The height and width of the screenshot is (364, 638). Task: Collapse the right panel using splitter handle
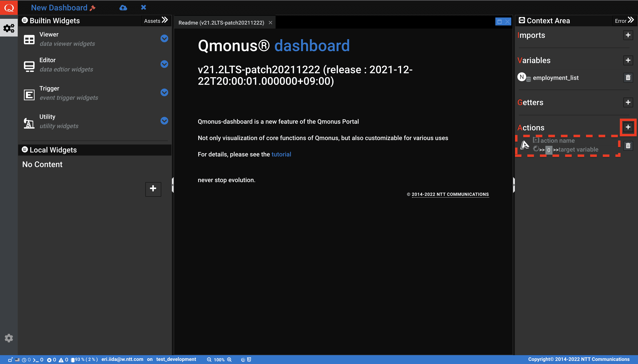514,185
